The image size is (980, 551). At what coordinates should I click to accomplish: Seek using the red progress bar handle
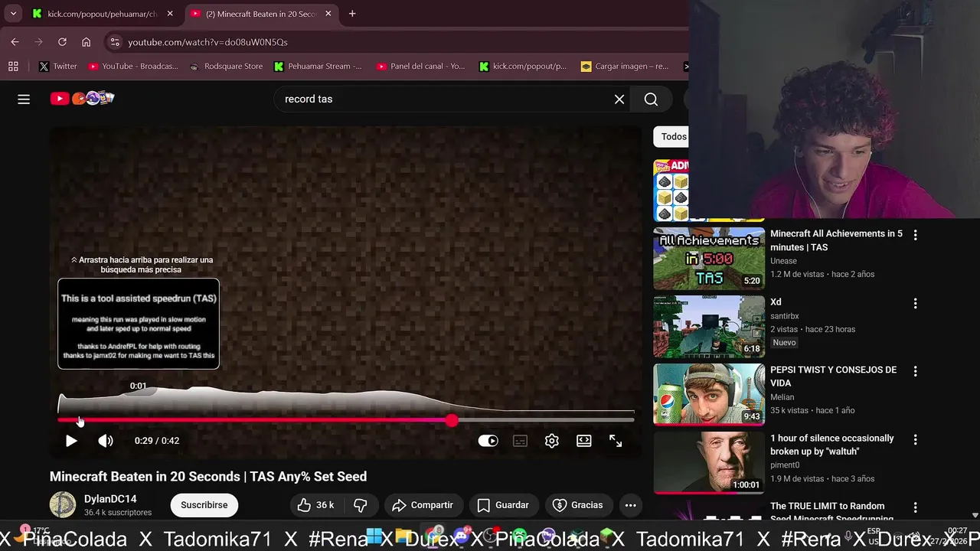[x=452, y=420]
